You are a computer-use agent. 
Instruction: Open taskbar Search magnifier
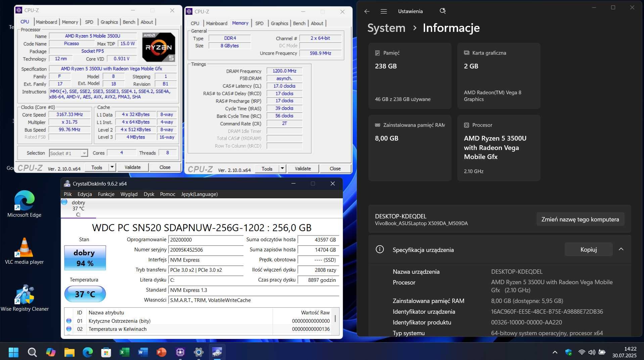click(x=32, y=352)
